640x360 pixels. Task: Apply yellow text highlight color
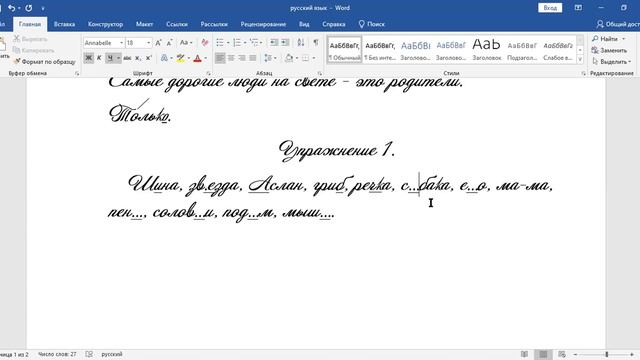pos(180,58)
